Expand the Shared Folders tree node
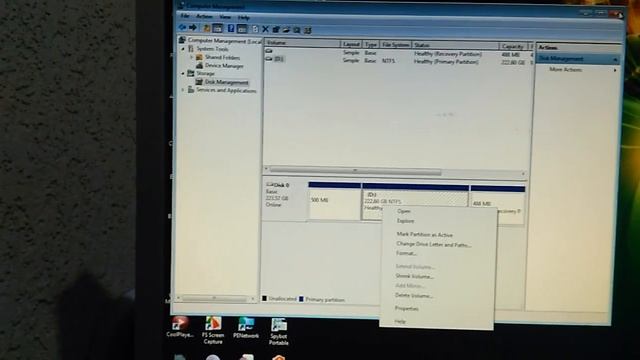Image resolution: width=640 pixels, height=360 pixels. point(192,57)
